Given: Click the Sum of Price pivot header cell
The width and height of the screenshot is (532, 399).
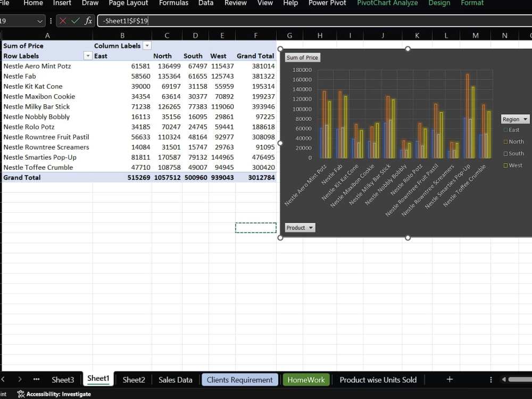Looking at the screenshot, I should pos(47,45).
